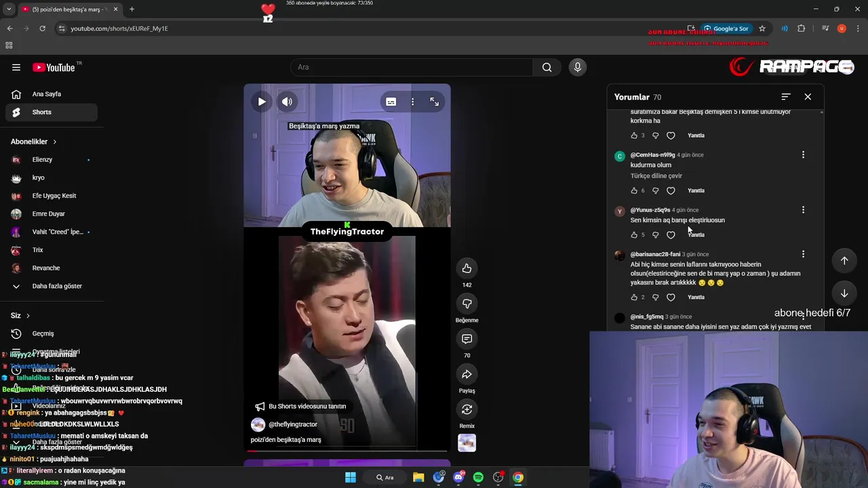
Task: Open the Windows Start menu
Action: pos(351,477)
